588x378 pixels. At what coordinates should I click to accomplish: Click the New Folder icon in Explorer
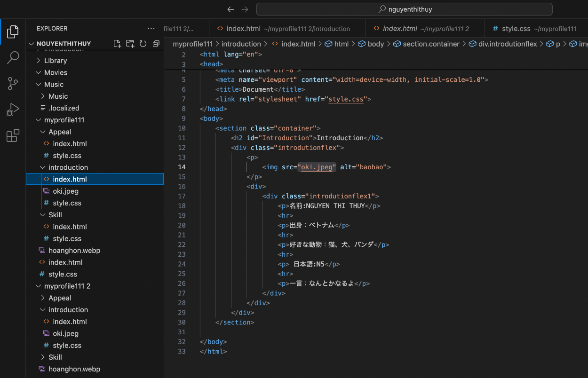[x=130, y=44]
